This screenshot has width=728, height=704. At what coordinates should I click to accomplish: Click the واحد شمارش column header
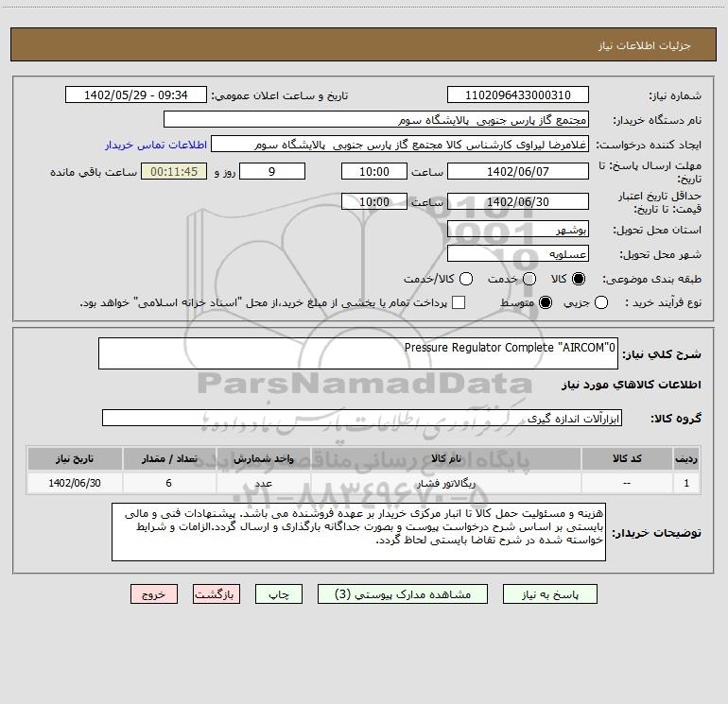[263, 458]
